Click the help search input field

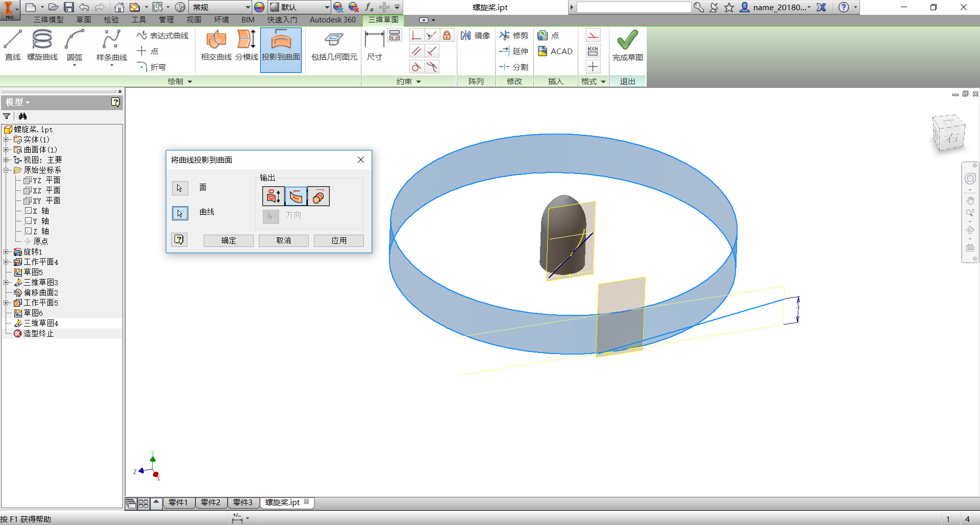pos(634,7)
